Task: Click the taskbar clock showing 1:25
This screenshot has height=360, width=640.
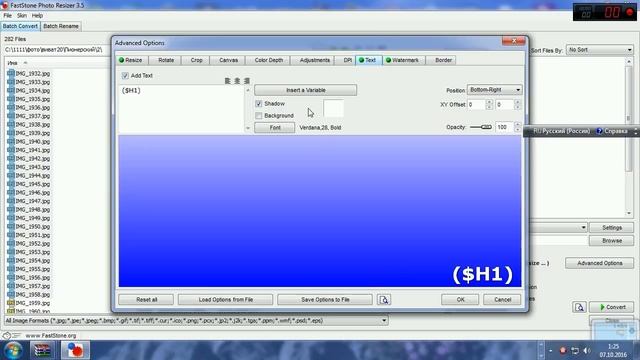Action: point(613,347)
